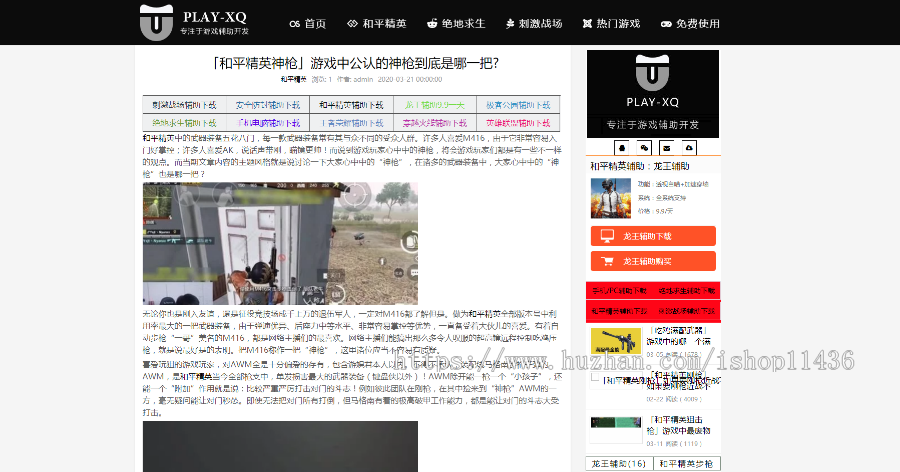Click the 龙王辅助下载 orange button
Viewport: 900px width, 472px height.
(652, 236)
